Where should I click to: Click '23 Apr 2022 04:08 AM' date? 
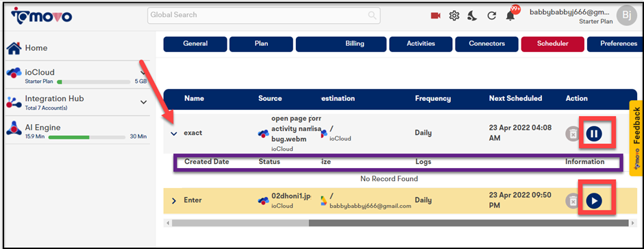coord(520,133)
